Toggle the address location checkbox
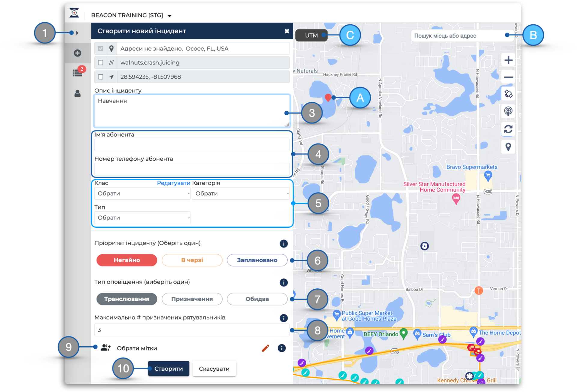The image size is (577, 392). [x=101, y=48]
